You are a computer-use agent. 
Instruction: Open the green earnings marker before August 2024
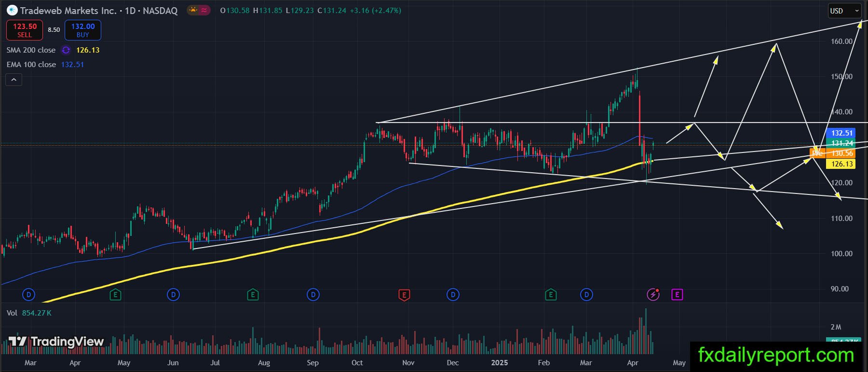tap(253, 294)
